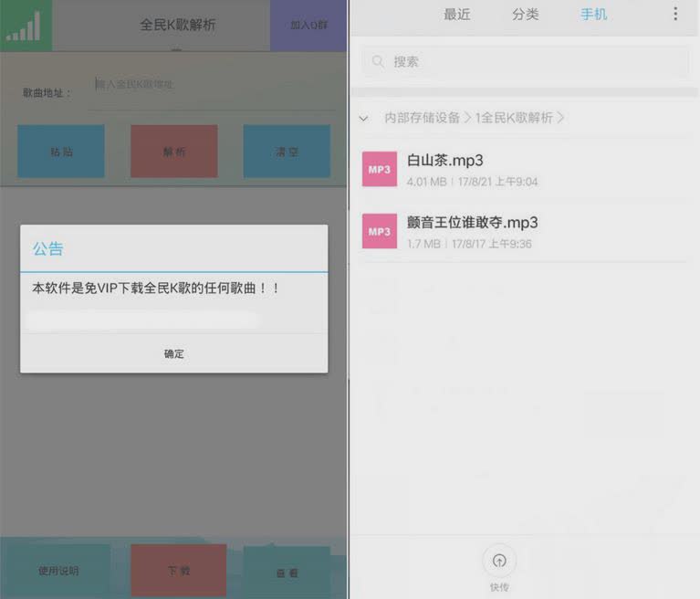Viewport: 700px width, 599px height.
Task: Click the 4.01 MB file details line
Action: 472,182
